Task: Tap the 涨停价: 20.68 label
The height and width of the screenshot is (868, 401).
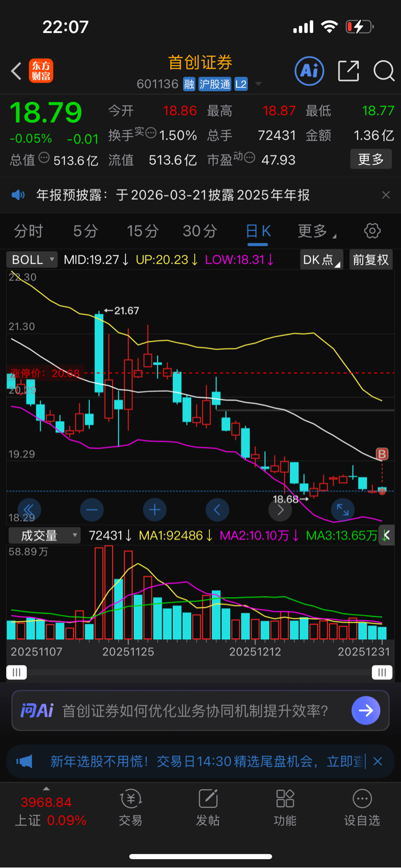Action: [45, 373]
